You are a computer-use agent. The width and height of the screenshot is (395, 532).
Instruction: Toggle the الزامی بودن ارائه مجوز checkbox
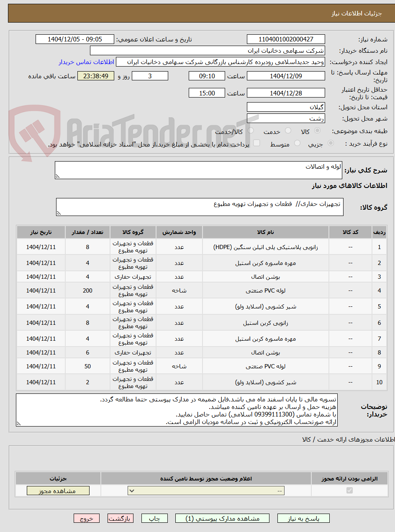pos(349,490)
